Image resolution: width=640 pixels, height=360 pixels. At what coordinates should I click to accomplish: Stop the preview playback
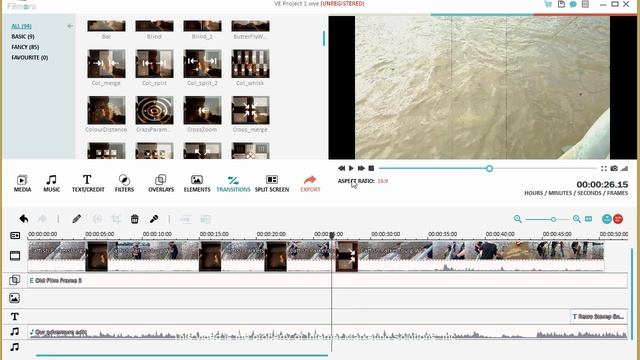pos(371,168)
